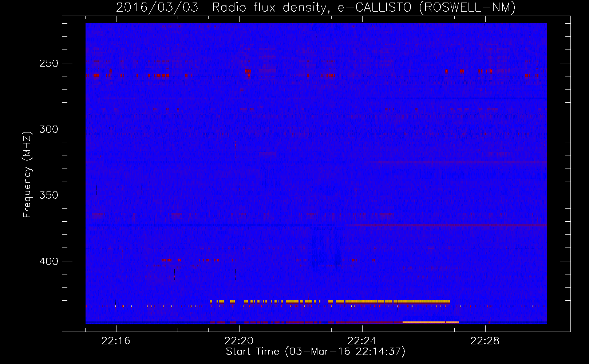Click the dark blue patch near 400 MHz
Viewport: 589px width, 364px height.
pyautogui.click(x=327, y=252)
